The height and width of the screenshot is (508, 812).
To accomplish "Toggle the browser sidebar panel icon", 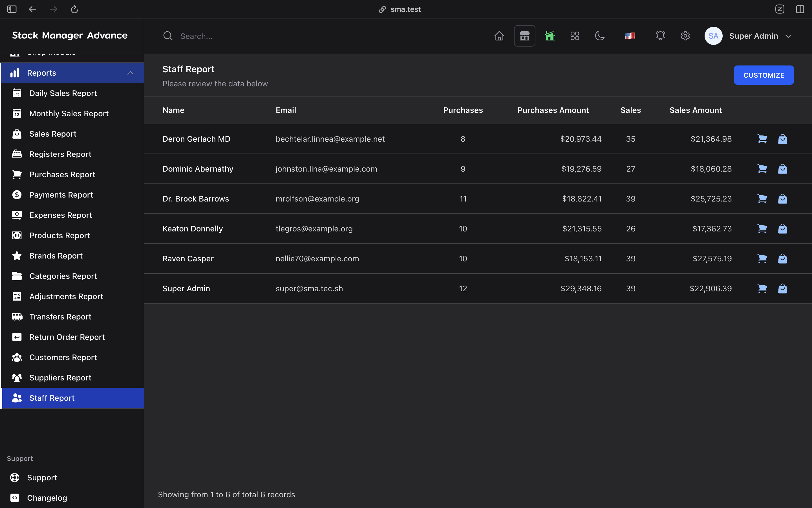I will (12, 9).
